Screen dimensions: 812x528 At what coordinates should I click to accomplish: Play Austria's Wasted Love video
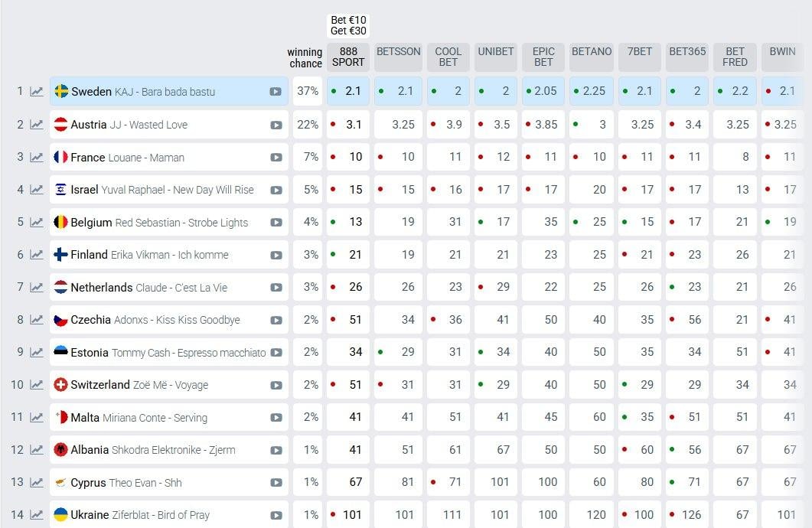[276, 125]
